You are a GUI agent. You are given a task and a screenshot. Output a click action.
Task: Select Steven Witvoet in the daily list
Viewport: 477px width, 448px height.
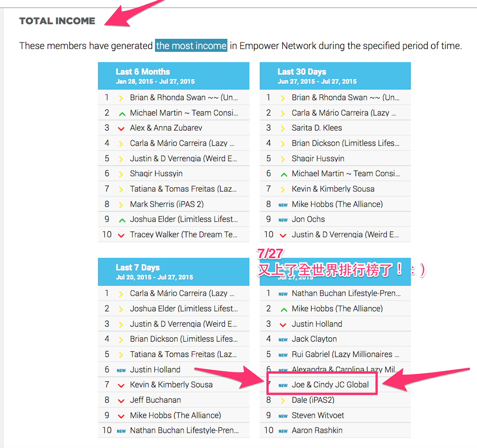pyautogui.click(x=318, y=415)
